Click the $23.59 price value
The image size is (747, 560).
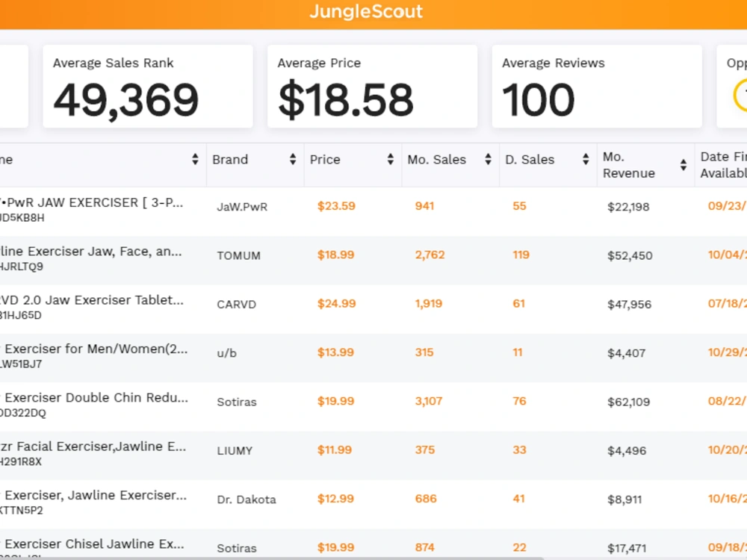[336, 206]
